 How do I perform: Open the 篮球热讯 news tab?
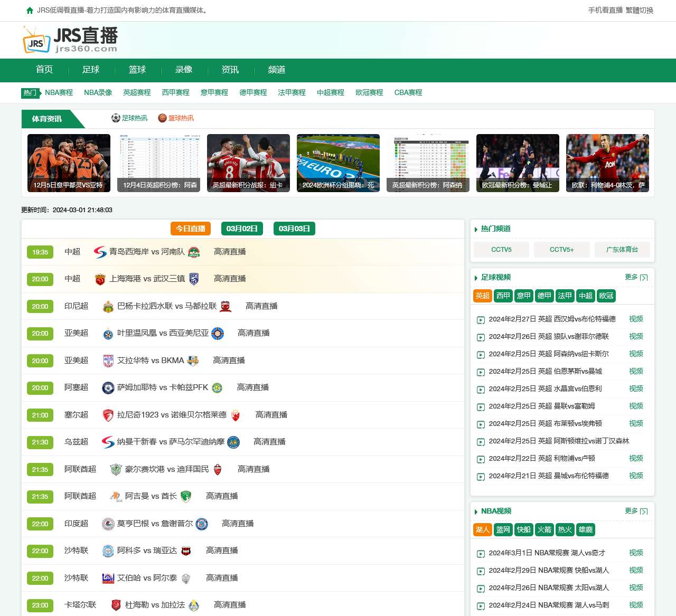(181, 118)
